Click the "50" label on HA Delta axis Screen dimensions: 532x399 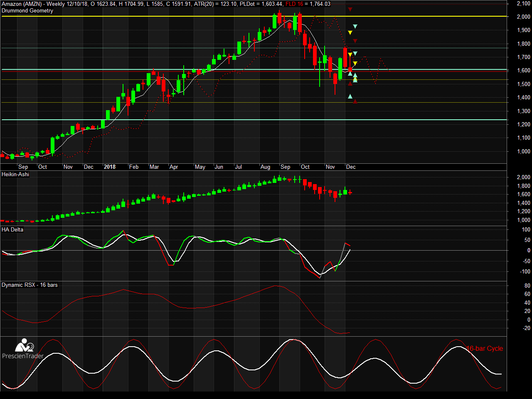coord(527,240)
